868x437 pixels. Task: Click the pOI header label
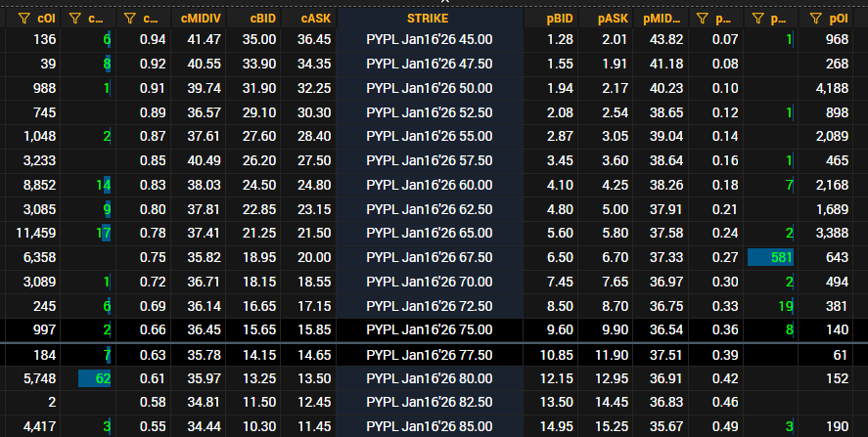pos(839,19)
